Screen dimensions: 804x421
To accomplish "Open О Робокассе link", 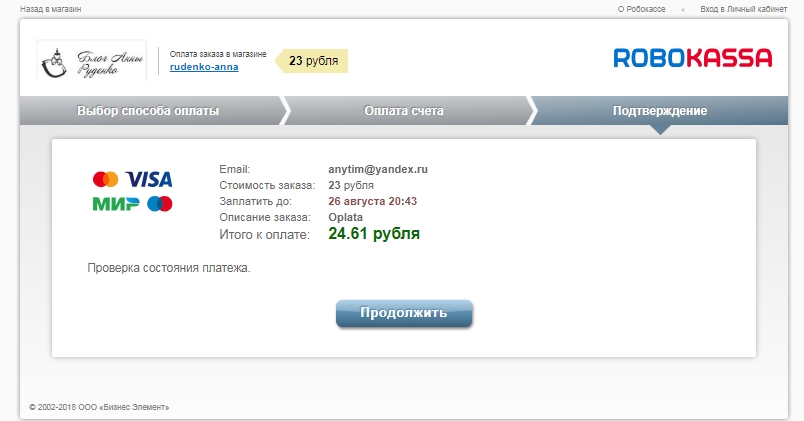I will pyautogui.click(x=641, y=9).
